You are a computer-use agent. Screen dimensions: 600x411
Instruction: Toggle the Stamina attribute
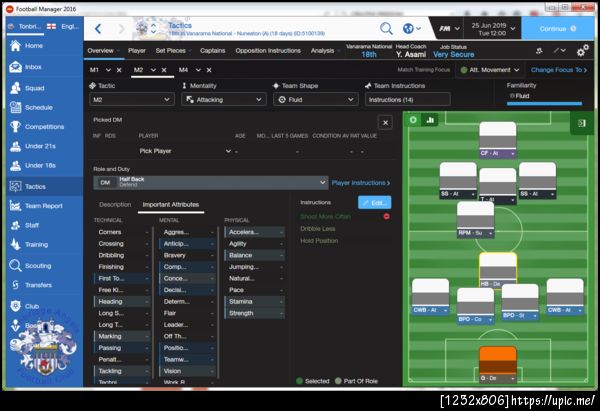254,302
